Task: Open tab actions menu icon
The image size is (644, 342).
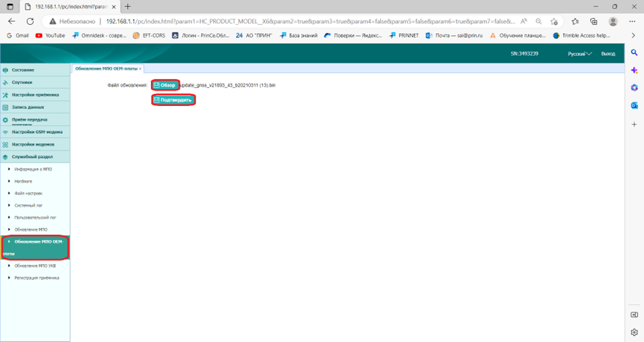Action: coord(10,7)
